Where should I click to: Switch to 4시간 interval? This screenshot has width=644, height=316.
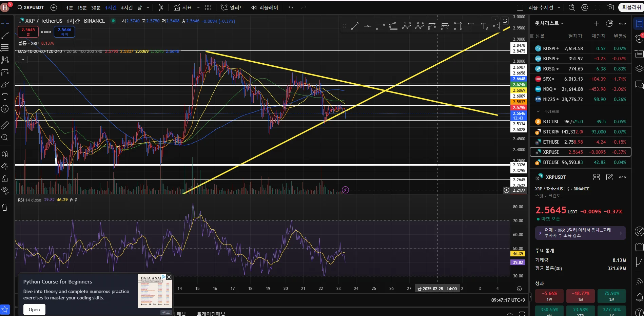tap(127, 7)
